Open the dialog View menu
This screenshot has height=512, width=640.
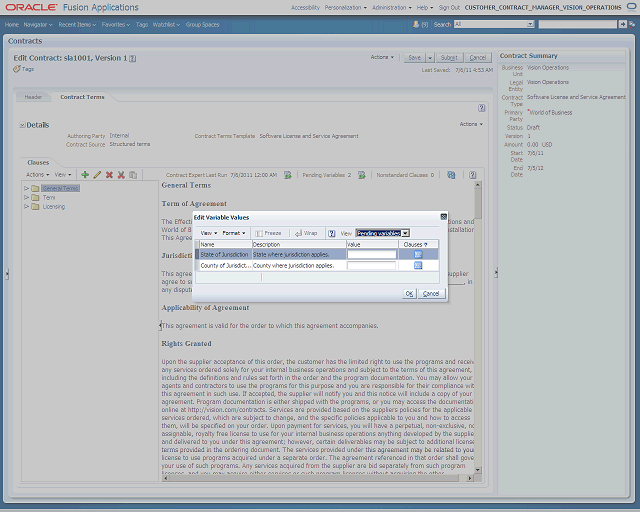pyautogui.click(x=209, y=233)
